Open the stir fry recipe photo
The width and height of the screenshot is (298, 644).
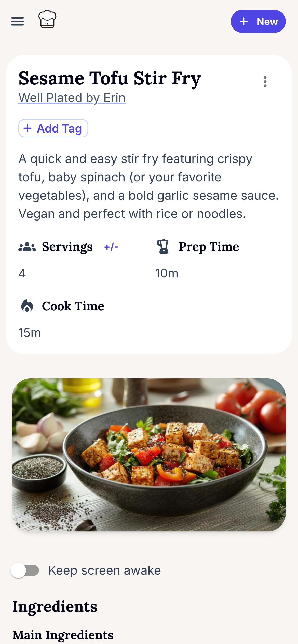click(x=149, y=455)
